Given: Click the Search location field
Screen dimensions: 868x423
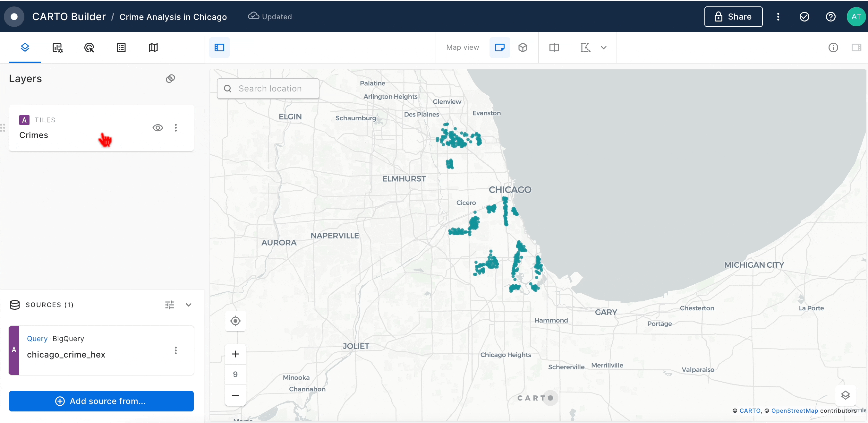Looking at the screenshot, I should (x=268, y=88).
